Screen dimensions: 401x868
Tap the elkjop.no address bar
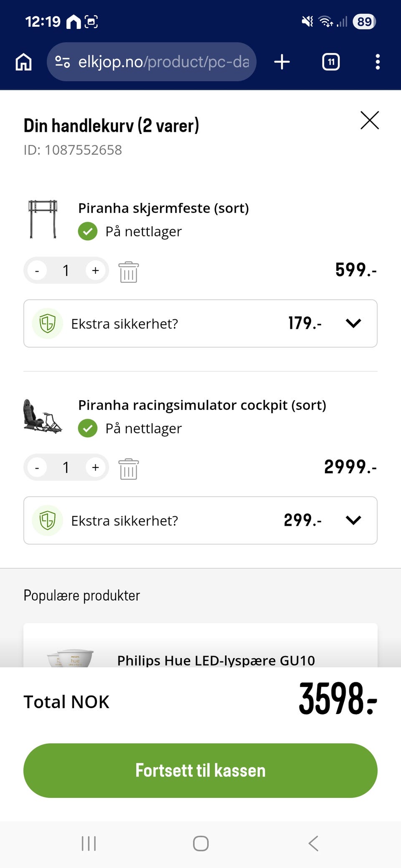point(163,62)
